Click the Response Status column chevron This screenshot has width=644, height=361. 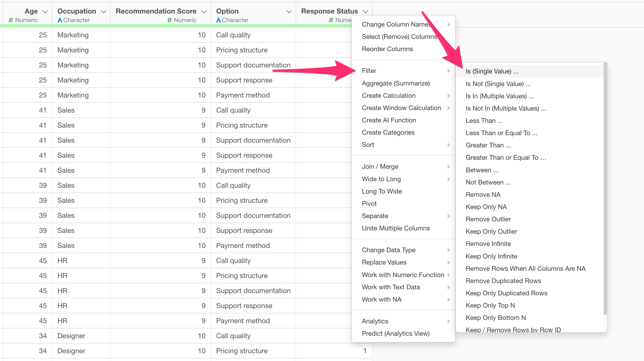point(366,12)
